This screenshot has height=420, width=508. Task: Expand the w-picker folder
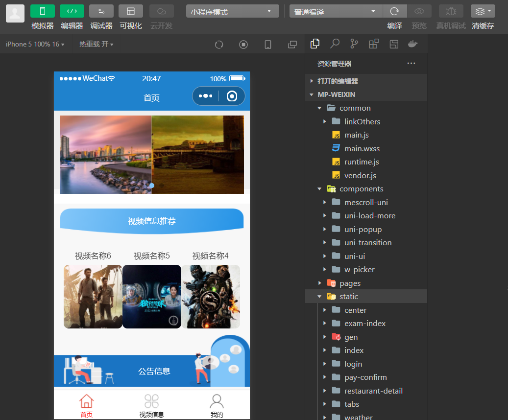point(366,269)
